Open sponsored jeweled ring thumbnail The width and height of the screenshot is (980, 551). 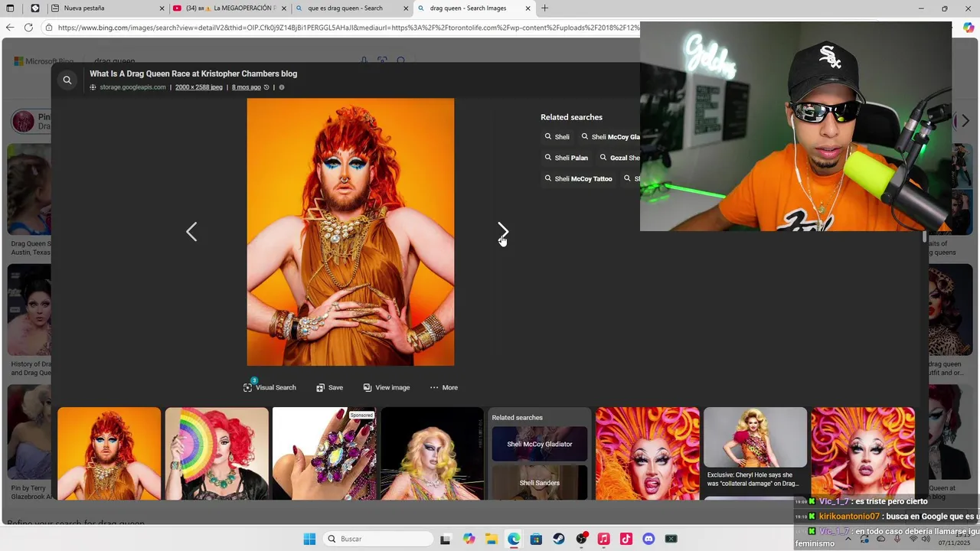324,453
